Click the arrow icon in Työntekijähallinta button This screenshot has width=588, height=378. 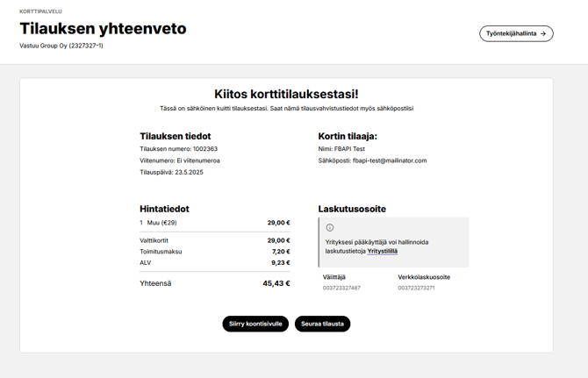click(543, 33)
